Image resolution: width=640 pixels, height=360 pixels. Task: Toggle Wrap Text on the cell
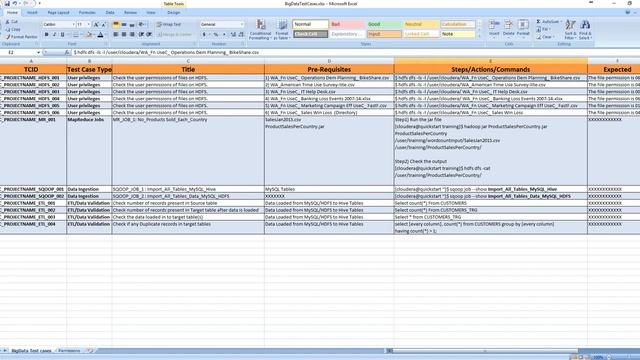(169, 24)
